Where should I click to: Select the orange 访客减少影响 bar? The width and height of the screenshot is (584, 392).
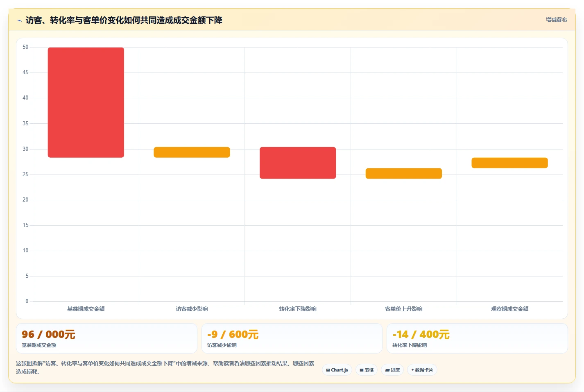click(192, 152)
